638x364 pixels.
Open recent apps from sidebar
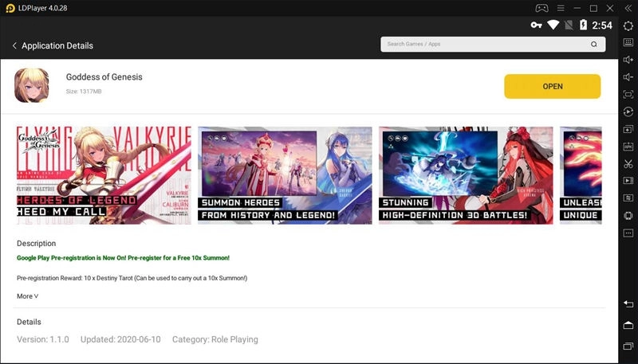coord(628,345)
